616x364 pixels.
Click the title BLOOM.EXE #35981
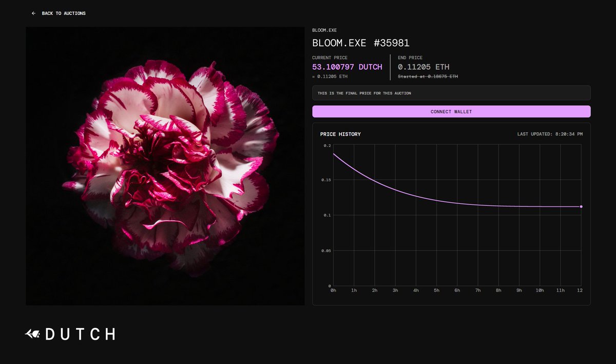click(x=361, y=43)
